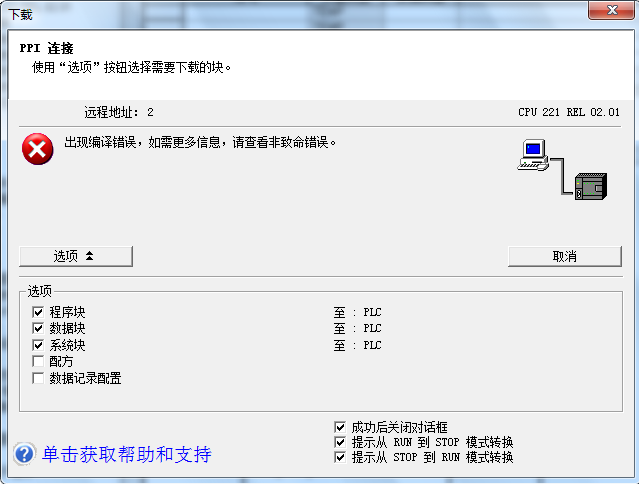Collapse the 选项 options section
This screenshot has height=484, width=639.
coord(76,256)
